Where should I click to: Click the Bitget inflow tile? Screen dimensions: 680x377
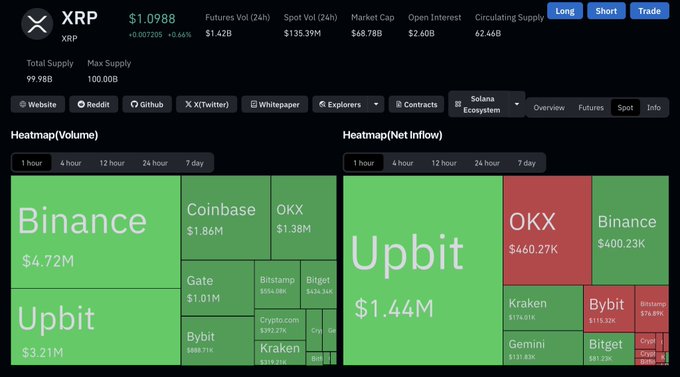pyautogui.click(x=609, y=349)
